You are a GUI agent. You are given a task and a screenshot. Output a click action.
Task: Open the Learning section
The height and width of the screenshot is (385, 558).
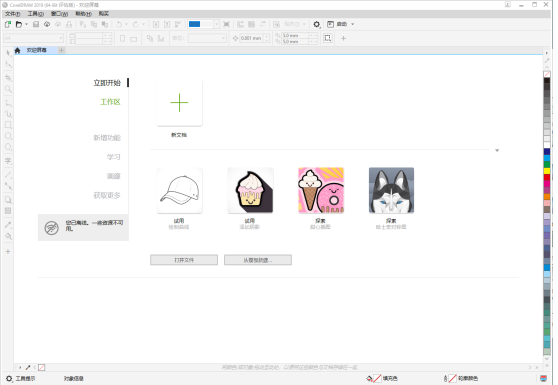point(114,157)
